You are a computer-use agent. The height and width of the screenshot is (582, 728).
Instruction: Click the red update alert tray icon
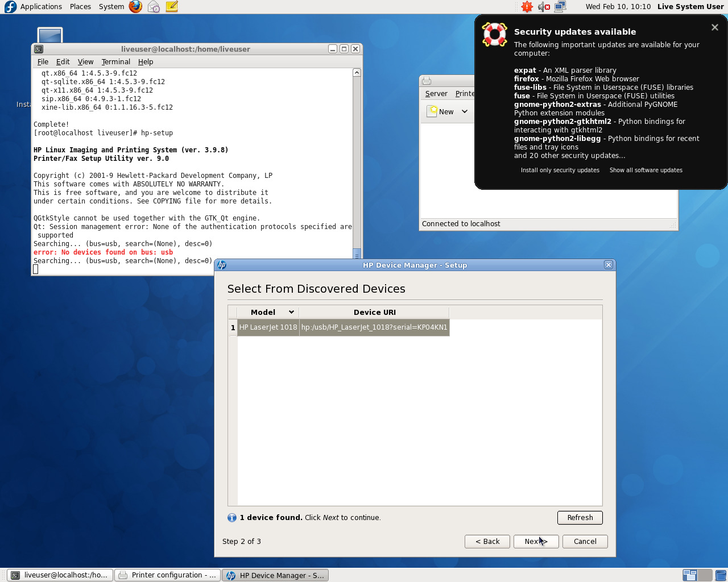[x=527, y=7]
